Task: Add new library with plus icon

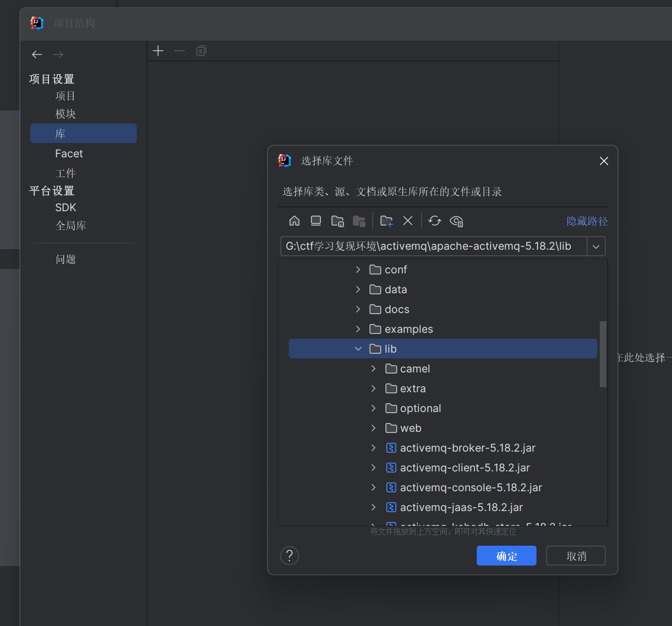Action: (158, 51)
